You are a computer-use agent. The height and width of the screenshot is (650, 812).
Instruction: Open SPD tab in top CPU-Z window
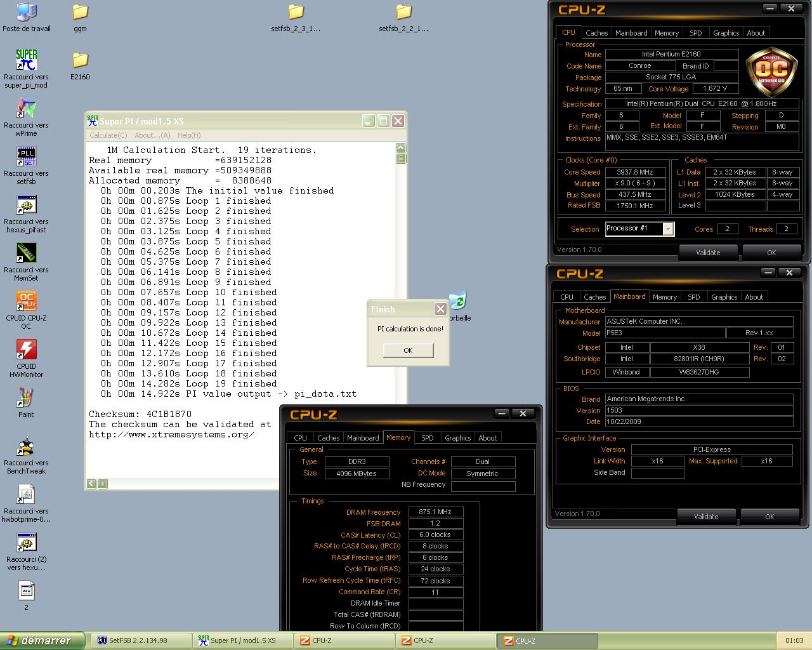tap(696, 33)
